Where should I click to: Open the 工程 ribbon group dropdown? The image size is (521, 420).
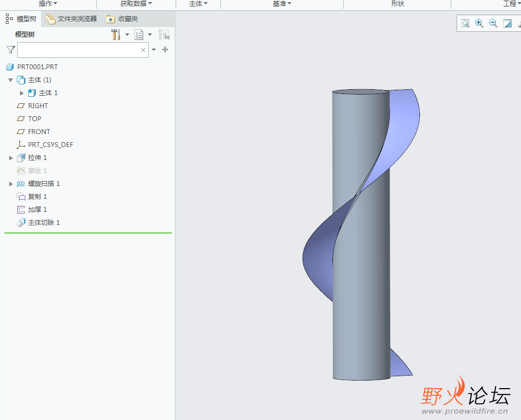pyautogui.click(x=512, y=4)
